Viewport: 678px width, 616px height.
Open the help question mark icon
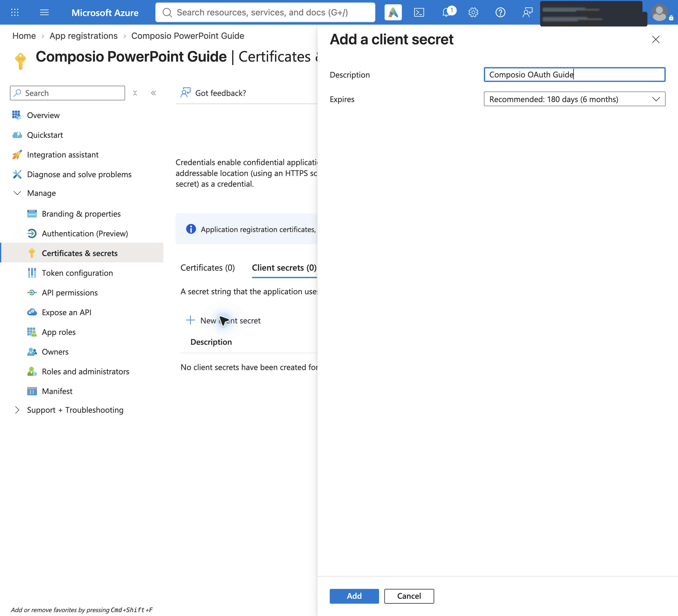[x=500, y=13]
